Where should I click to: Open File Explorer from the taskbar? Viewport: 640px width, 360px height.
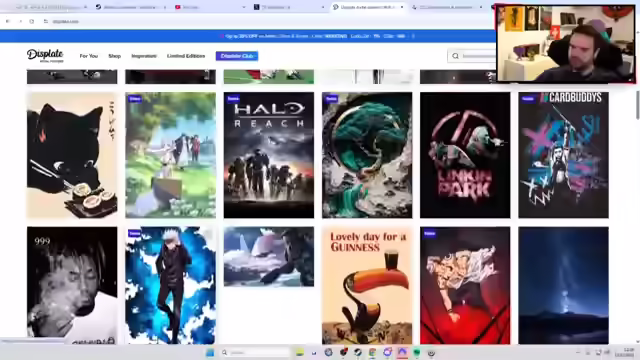(300, 352)
